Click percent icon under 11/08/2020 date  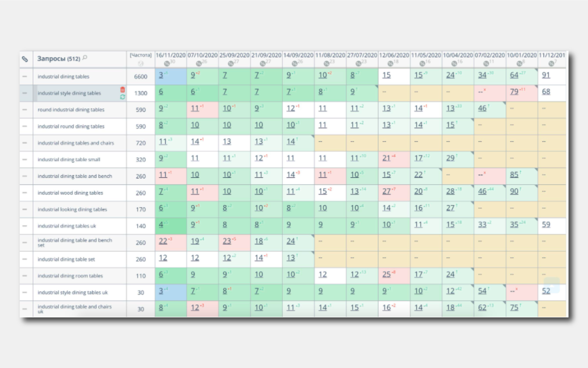coord(326,63)
